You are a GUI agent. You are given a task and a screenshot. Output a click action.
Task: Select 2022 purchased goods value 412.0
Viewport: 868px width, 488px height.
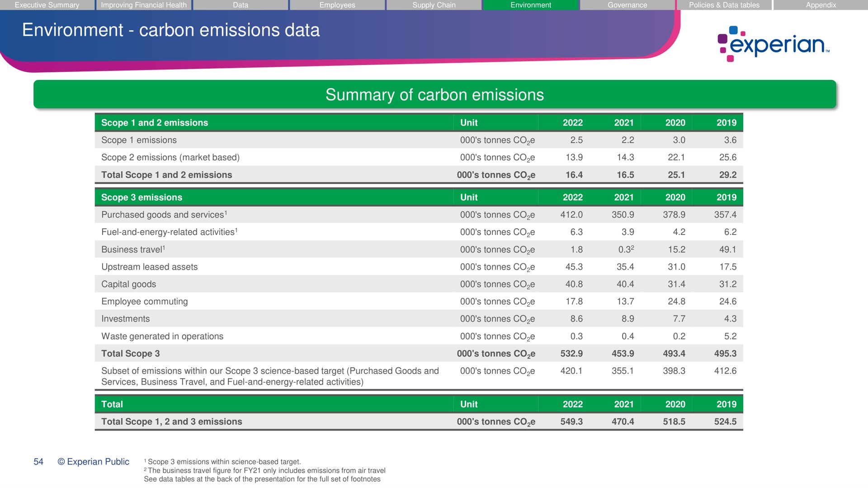tap(571, 215)
